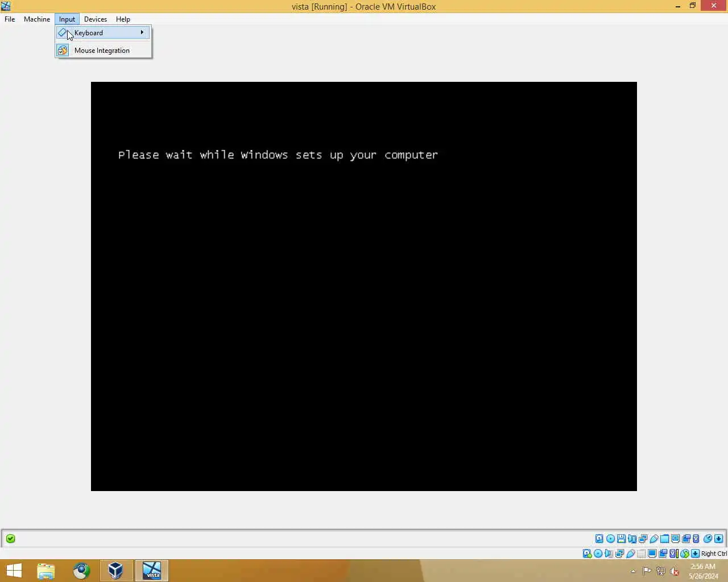Open the Help menu
728x582 pixels.
tap(123, 19)
